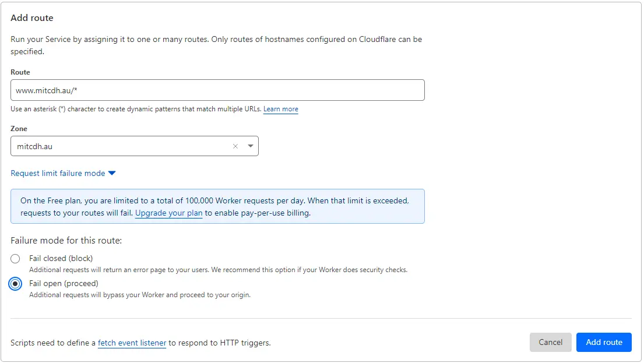Screen dimensions: 644x363
Task: Open the Zone selector caret icon
Action: [x=250, y=146]
